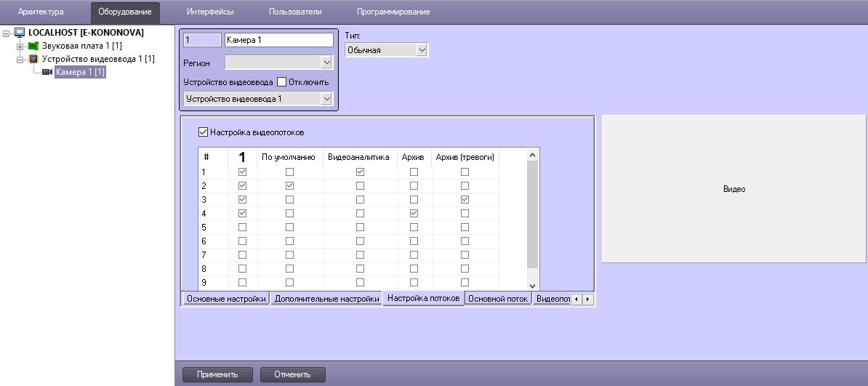
Task: Collapse the Устройство видеоввода 1 tree node
Action: (20, 59)
